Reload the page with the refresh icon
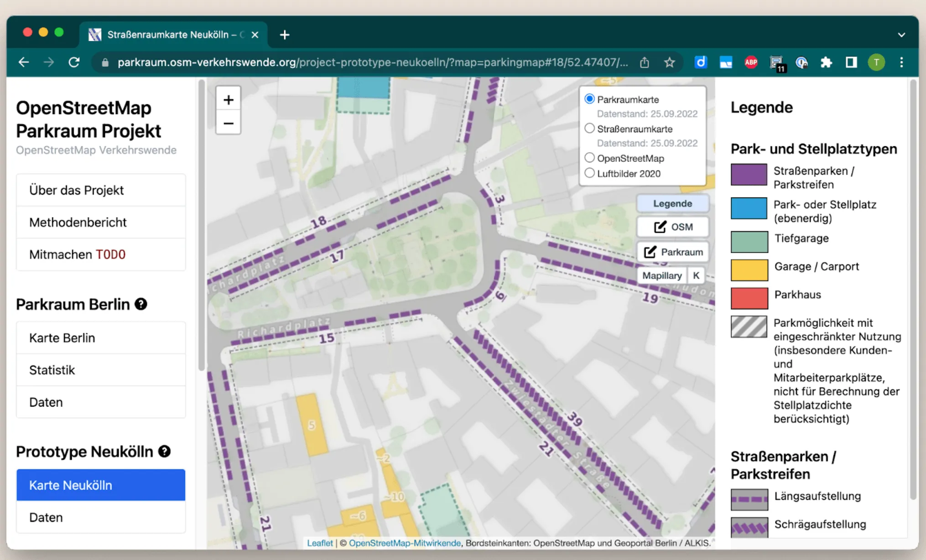This screenshot has width=926, height=560. point(74,62)
